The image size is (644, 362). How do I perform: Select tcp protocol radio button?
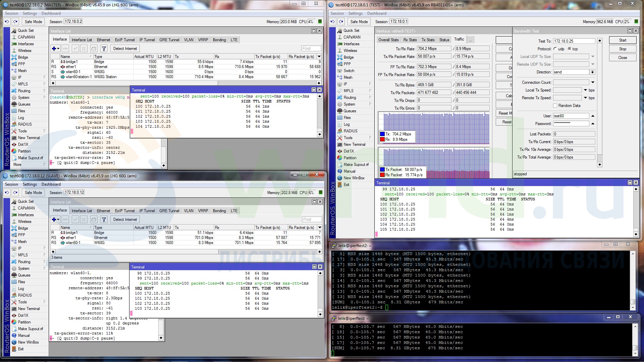pos(570,49)
